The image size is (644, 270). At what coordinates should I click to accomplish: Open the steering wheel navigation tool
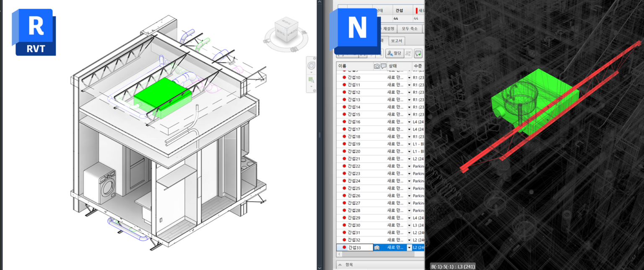coord(311,66)
